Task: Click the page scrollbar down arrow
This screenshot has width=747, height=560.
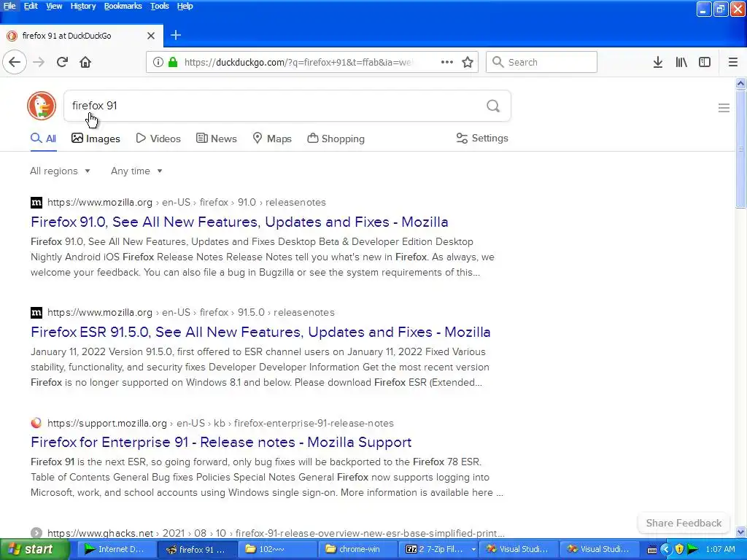Action: coord(741,532)
